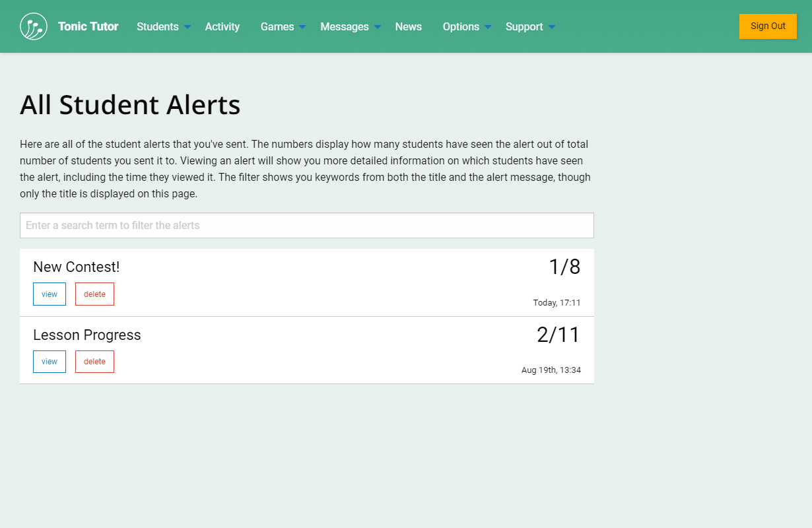Go to the Activity page
Viewport: 812px width, 528px height.
(222, 26)
